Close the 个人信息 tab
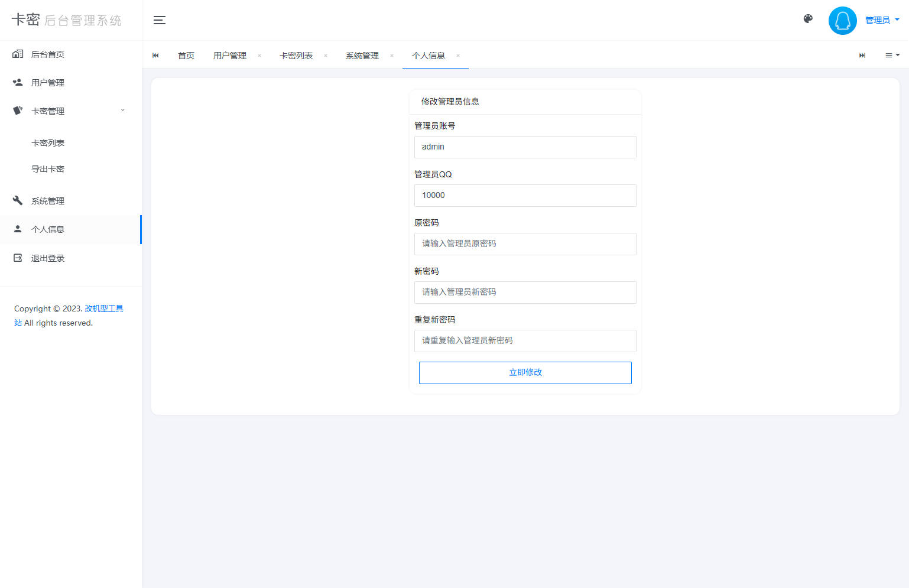909x588 pixels. click(x=458, y=56)
